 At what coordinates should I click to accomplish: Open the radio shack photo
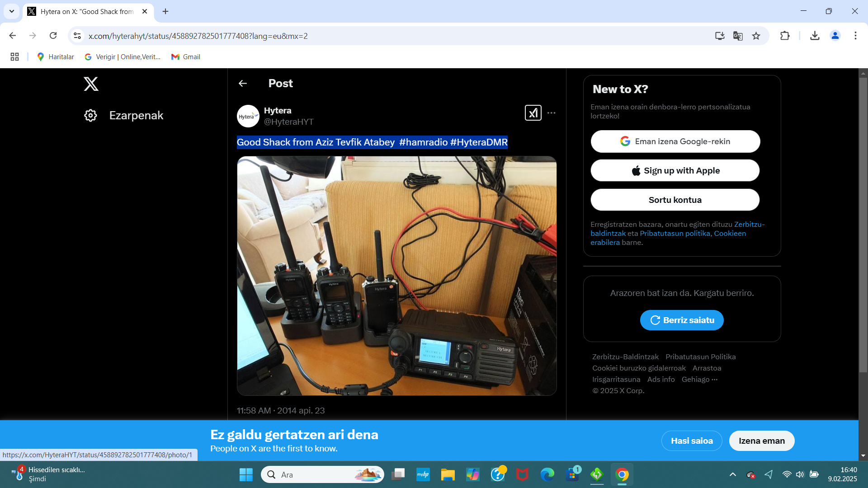396,276
